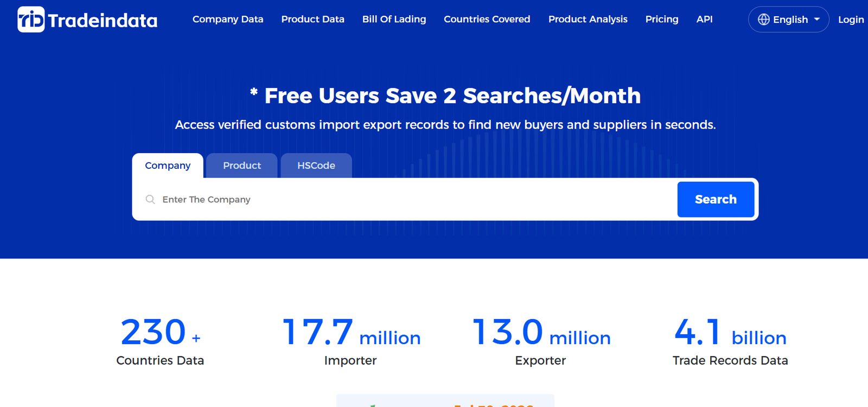Go to Bill Of Lading page
The height and width of the screenshot is (407, 868).
click(394, 19)
